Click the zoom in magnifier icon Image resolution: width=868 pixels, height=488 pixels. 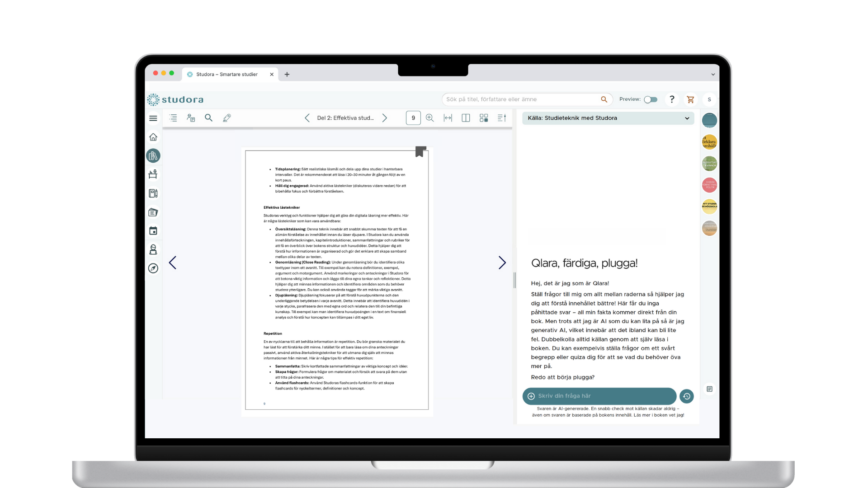point(429,118)
